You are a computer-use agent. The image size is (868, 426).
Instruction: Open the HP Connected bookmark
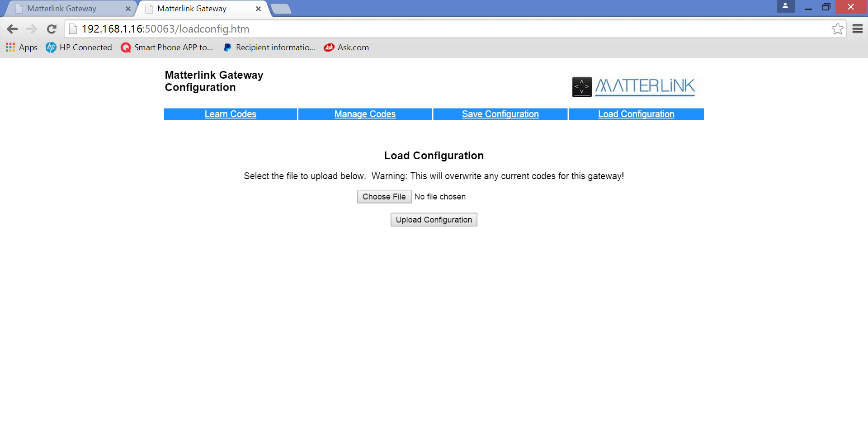79,47
